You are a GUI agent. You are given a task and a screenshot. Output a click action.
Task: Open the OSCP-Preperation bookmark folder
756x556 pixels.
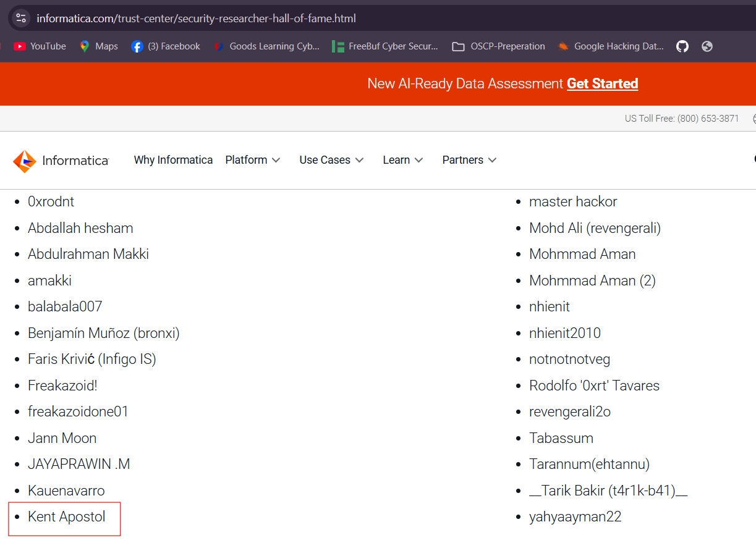pyautogui.click(x=499, y=46)
